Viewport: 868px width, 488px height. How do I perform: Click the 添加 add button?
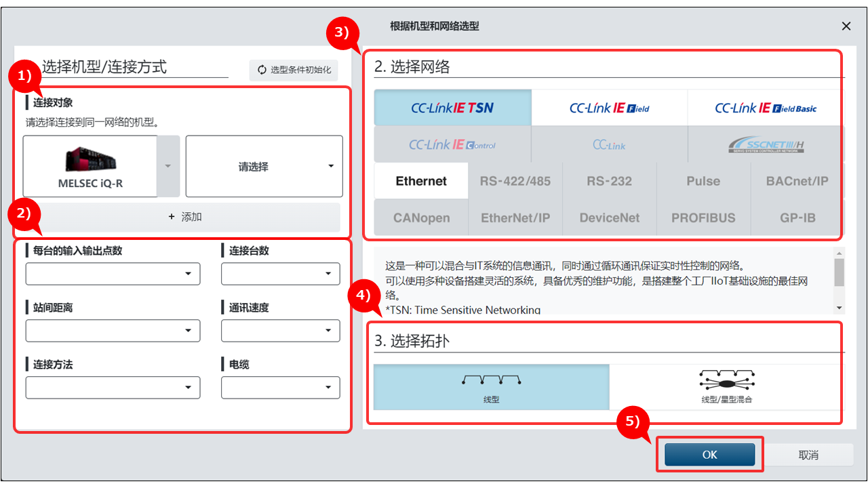click(x=185, y=217)
